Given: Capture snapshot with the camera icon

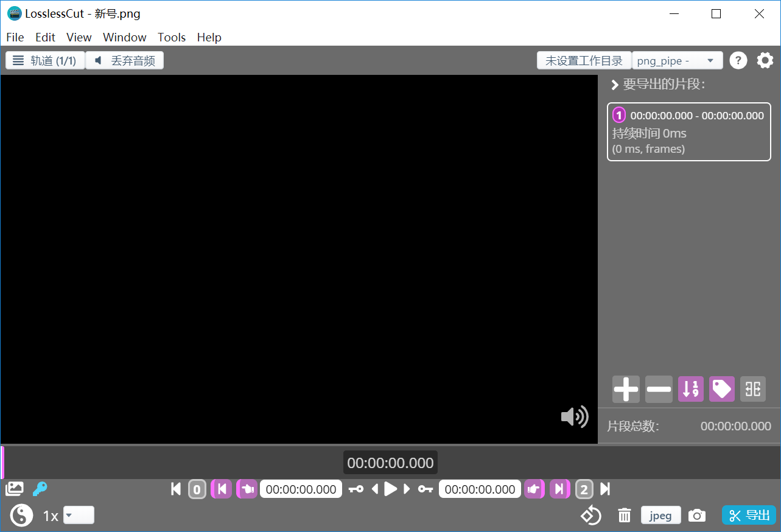Looking at the screenshot, I should point(697,516).
